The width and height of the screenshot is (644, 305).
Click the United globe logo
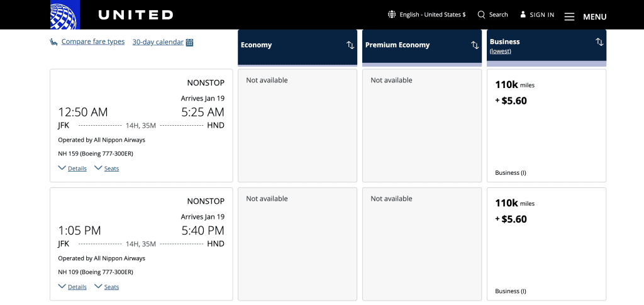[x=65, y=14]
